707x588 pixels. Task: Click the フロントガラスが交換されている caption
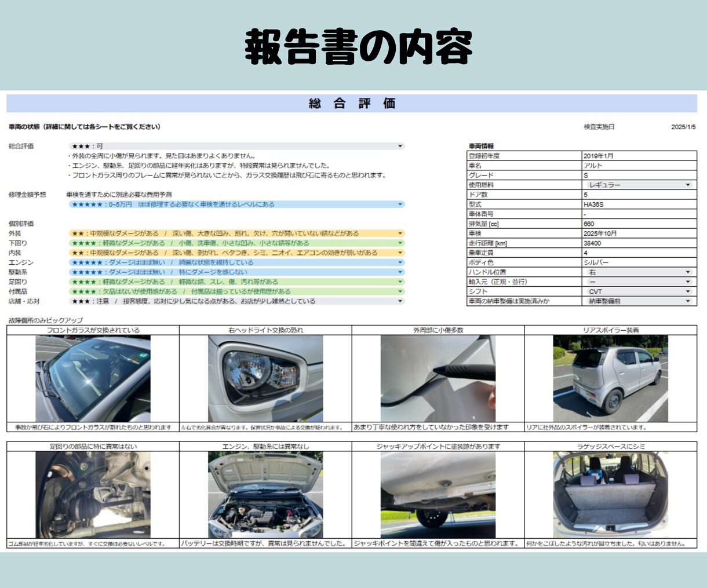coord(93,330)
